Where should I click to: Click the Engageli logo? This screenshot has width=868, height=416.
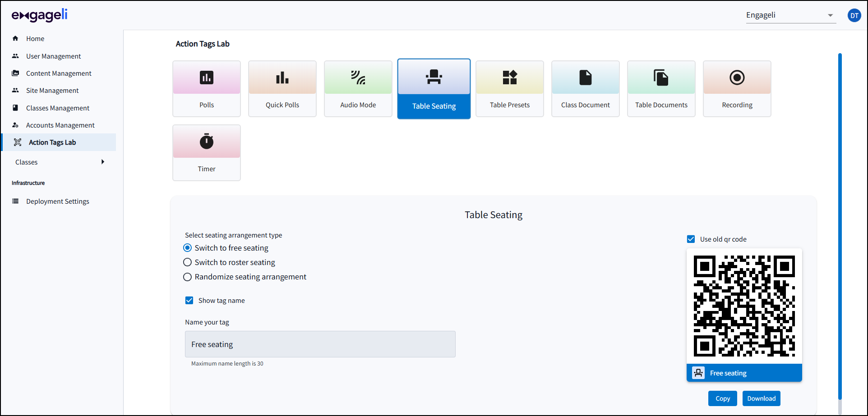coord(39,15)
